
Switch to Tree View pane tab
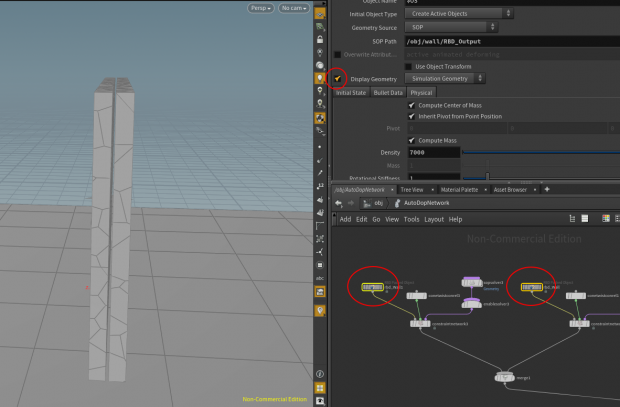(x=412, y=190)
